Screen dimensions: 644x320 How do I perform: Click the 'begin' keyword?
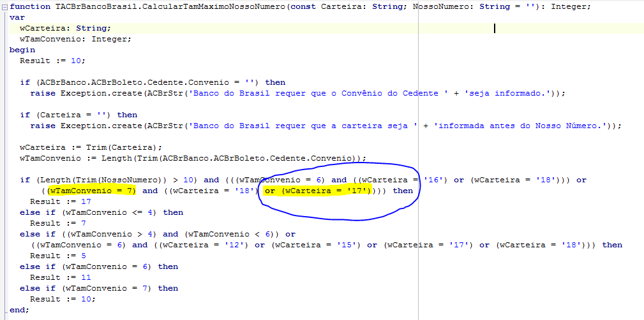[x=22, y=50]
